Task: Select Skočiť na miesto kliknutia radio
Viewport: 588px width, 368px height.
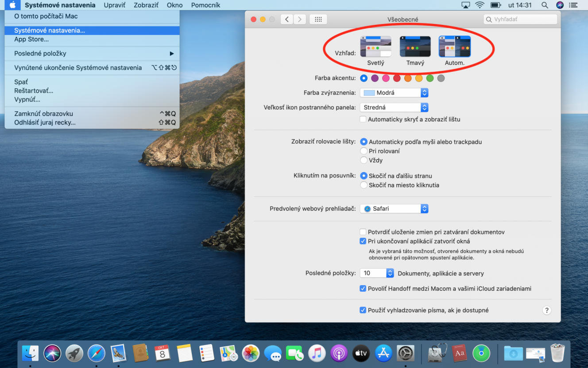Action: pos(364,185)
